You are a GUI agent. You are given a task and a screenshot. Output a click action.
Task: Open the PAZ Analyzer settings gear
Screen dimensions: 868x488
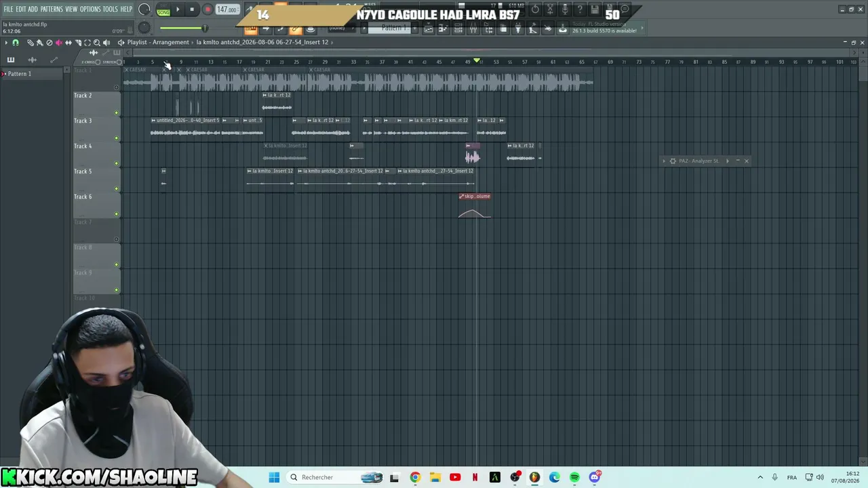tap(673, 161)
